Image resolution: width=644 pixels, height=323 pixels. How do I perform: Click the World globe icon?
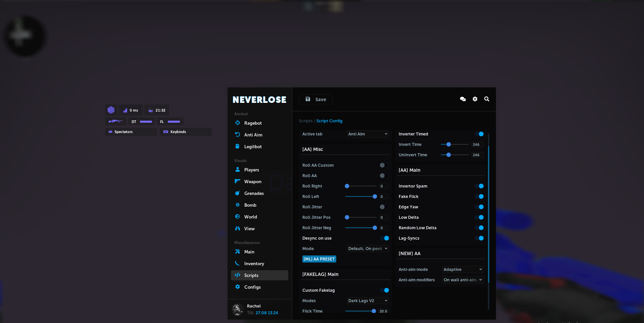pyautogui.click(x=238, y=216)
